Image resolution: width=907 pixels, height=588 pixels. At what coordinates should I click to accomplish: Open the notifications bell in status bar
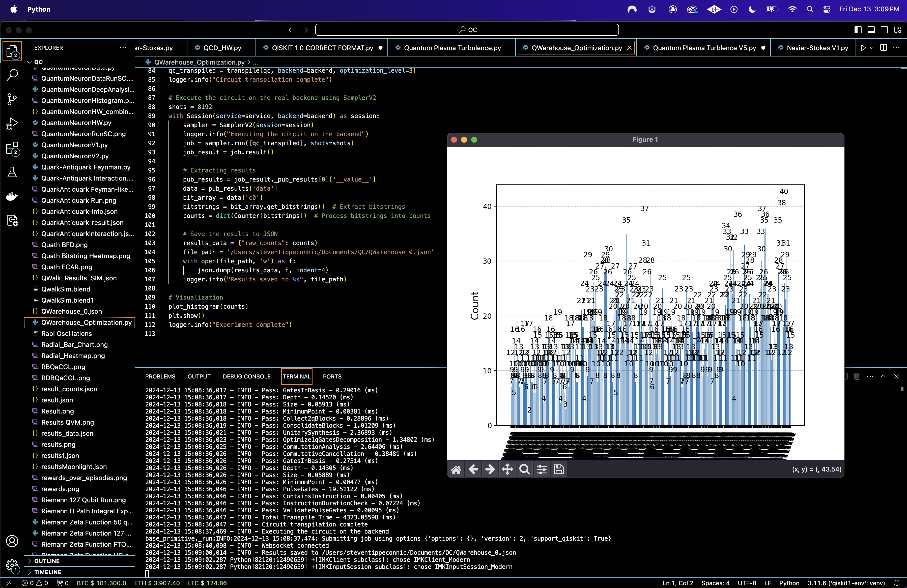[x=897, y=583]
